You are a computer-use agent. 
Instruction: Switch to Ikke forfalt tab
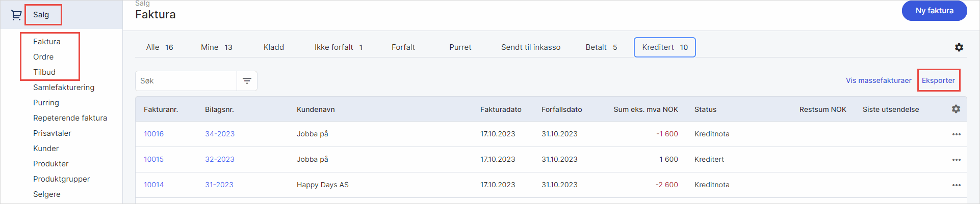[x=338, y=47]
